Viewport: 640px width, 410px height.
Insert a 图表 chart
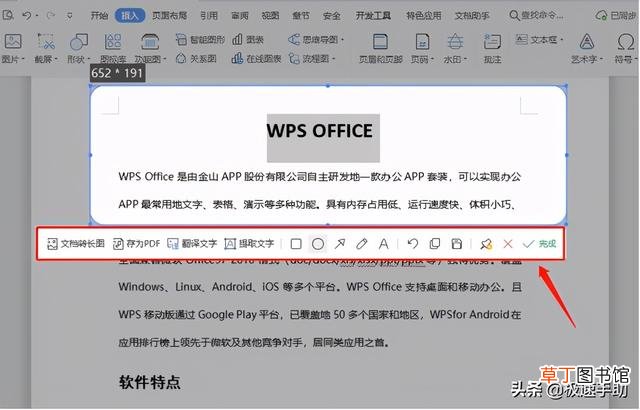point(248,40)
